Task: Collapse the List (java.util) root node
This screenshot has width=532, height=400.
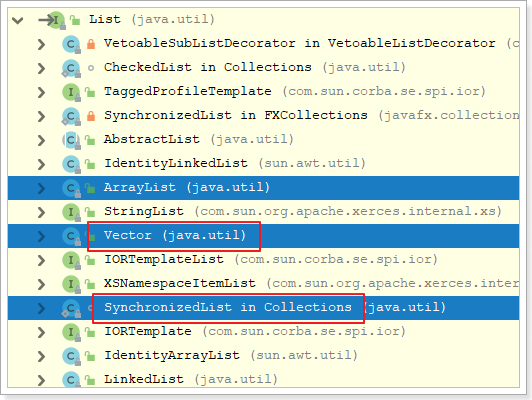Action: 17,20
